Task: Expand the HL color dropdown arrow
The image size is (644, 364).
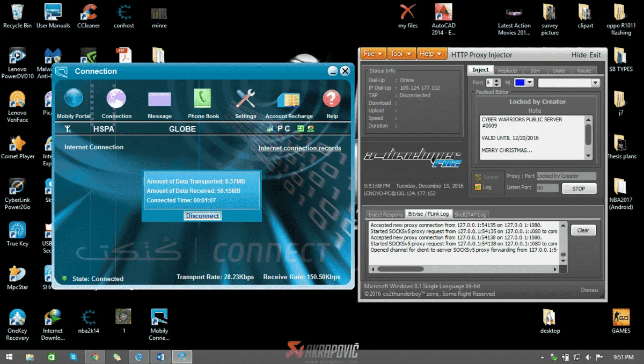Action: point(530,83)
